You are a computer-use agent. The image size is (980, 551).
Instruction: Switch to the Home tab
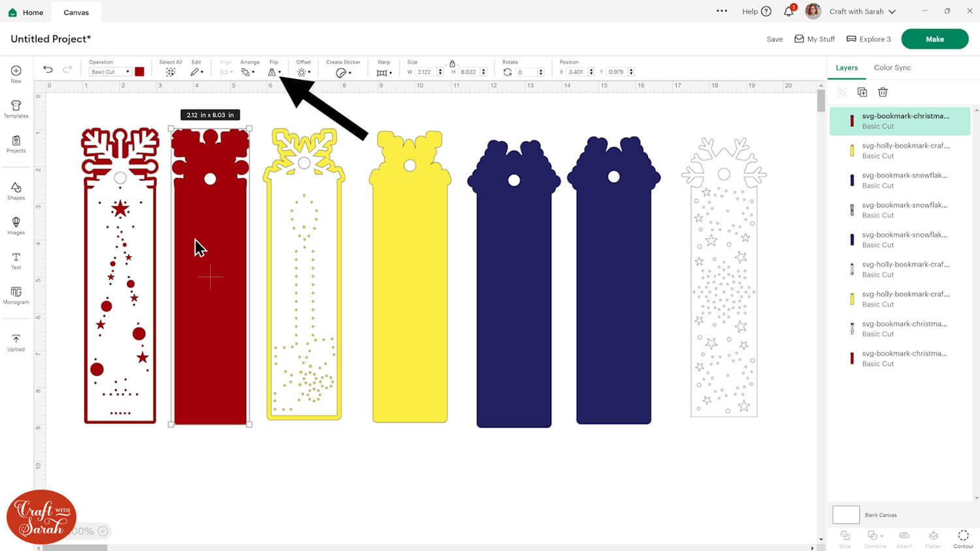26,12
